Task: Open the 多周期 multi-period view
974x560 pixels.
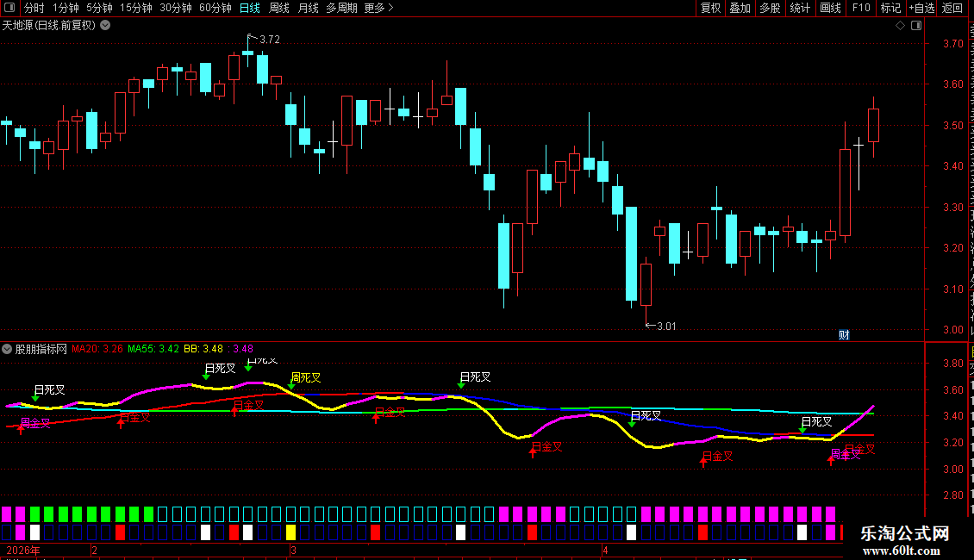Action: point(341,8)
